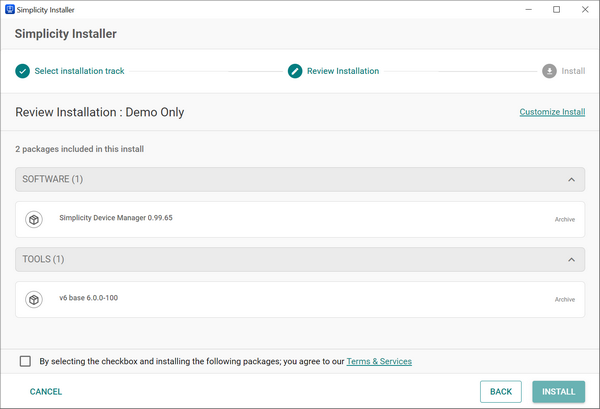Click the TOOLS (1) header text
This screenshot has width=600, height=409.
(x=43, y=259)
